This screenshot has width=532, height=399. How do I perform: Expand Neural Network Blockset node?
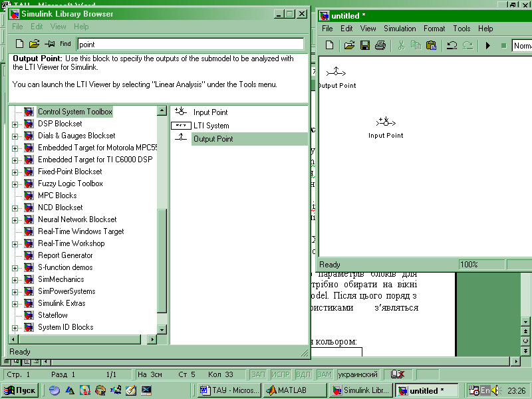click(x=15, y=220)
